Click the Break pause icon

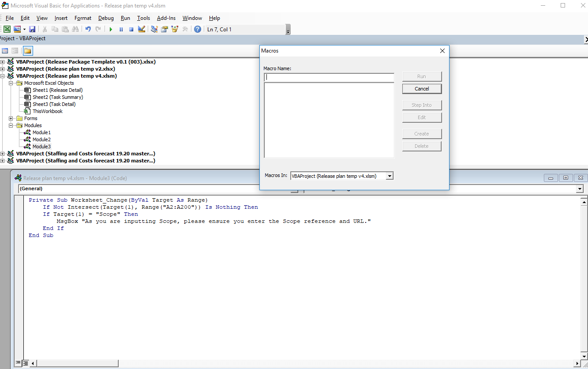pos(121,29)
